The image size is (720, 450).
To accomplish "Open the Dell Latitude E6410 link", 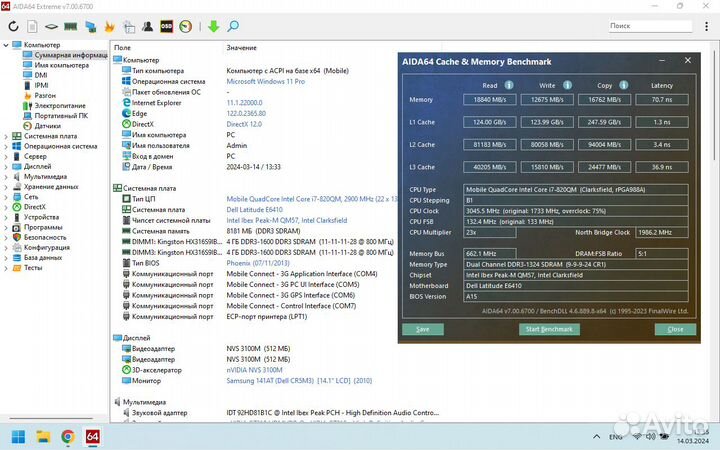I will tap(254, 210).
